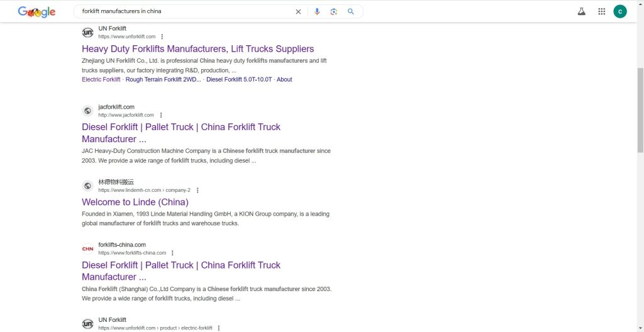Click jacforklift.com globe favicon
644x332 pixels.
87,111
